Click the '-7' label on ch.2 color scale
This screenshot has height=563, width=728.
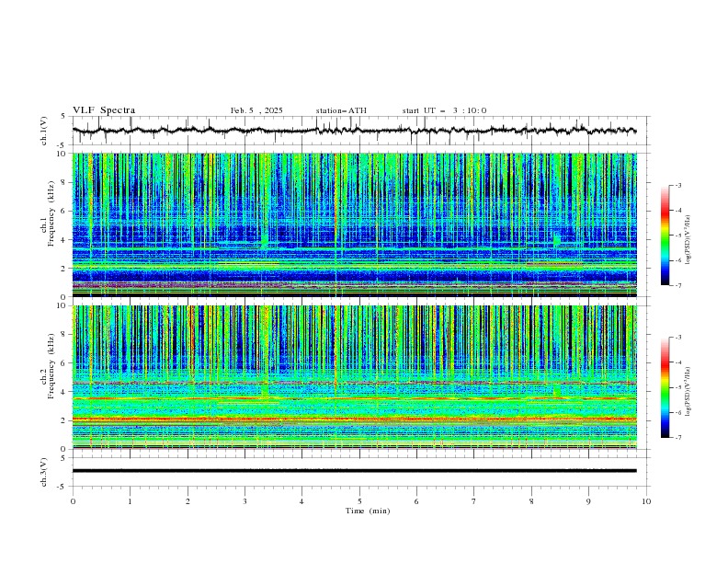[x=677, y=438]
